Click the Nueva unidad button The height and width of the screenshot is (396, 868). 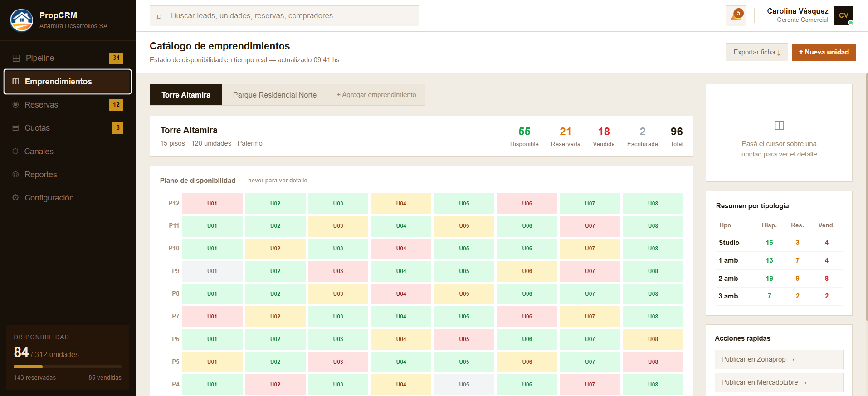(x=824, y=52)
